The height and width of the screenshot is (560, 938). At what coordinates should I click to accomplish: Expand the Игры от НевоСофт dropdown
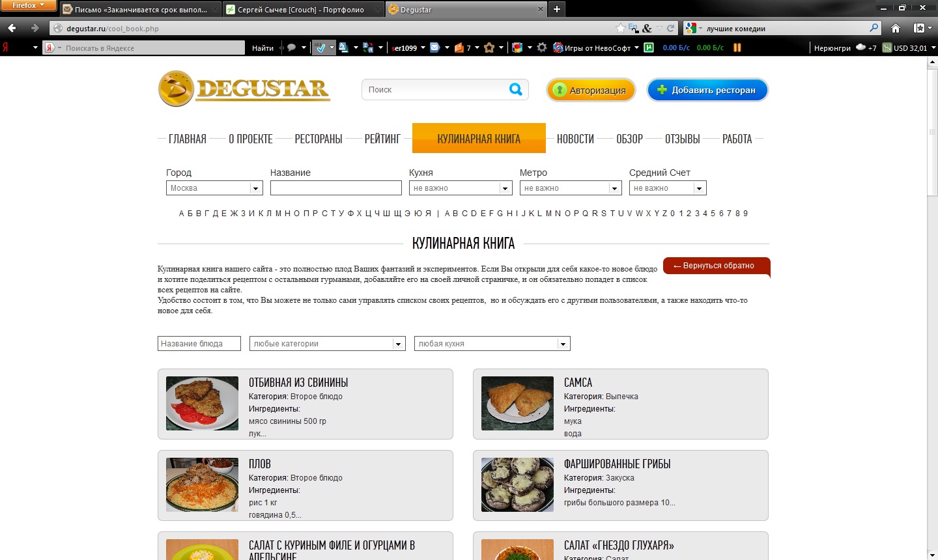[636, 48]
